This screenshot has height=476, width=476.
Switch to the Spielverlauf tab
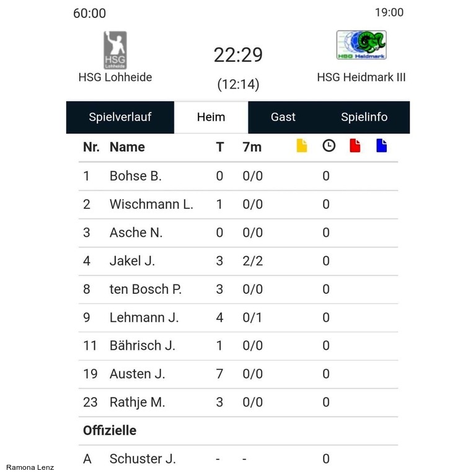point(120,117)
